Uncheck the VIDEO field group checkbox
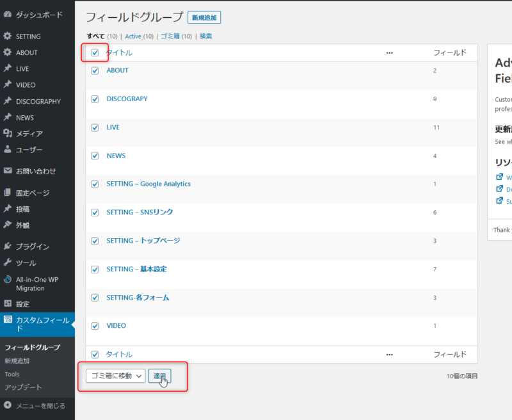 tap(95, 326)
